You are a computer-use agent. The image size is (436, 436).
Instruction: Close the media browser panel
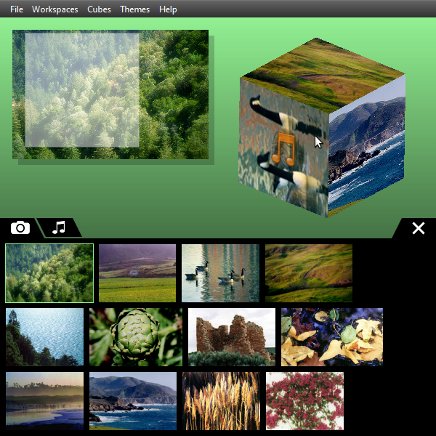click(418, 228)
